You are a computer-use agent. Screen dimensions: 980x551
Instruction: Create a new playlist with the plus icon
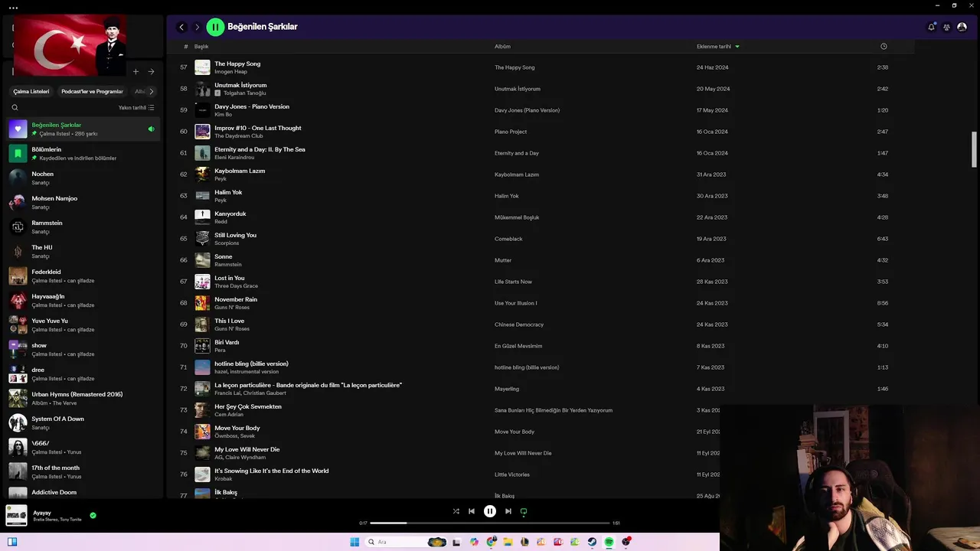coord(136,72)
